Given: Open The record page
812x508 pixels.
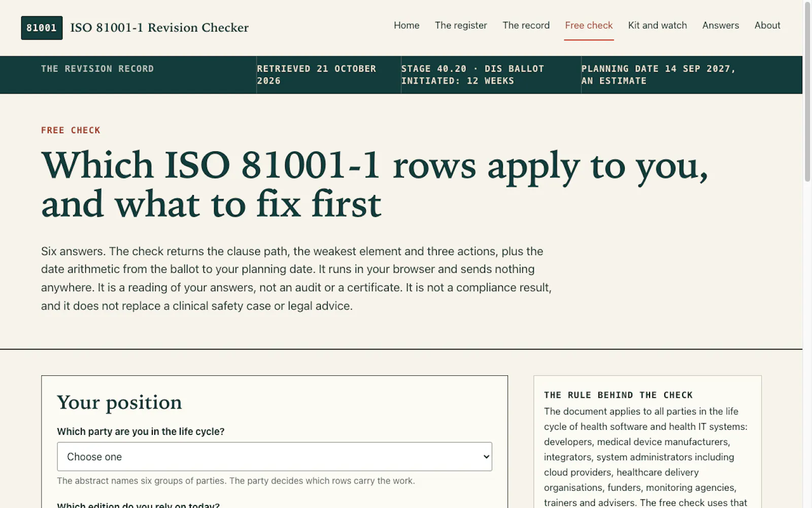Looking at the screenshot, I should click(526, 25).
